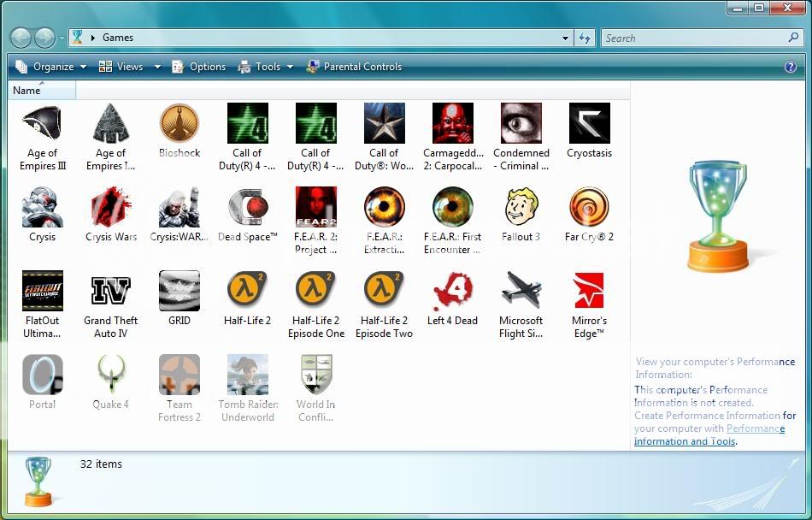812x520 pixels.
Task: Select the Cryostasis game icon
Action: (589, 123)
